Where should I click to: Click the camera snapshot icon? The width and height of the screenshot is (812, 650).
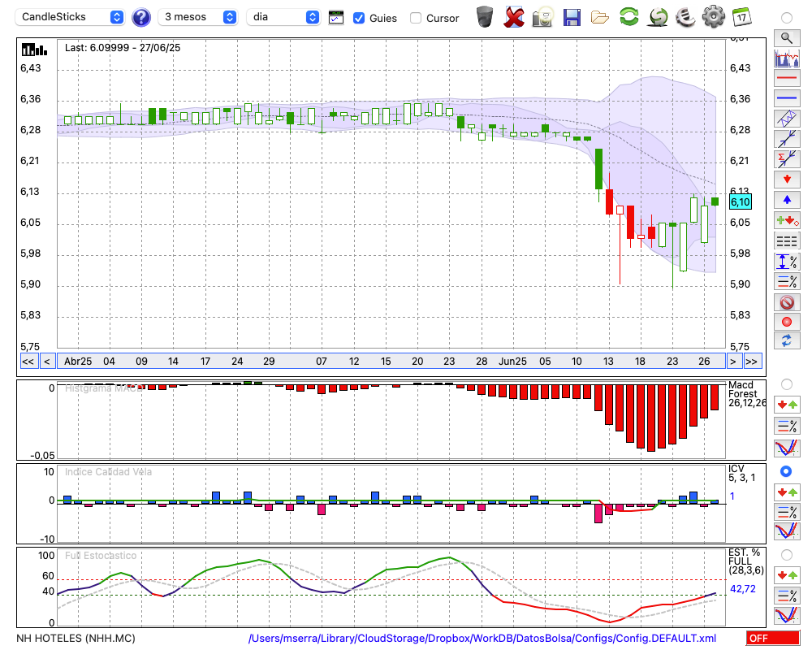pyautogui.click(x=543, y=17)
